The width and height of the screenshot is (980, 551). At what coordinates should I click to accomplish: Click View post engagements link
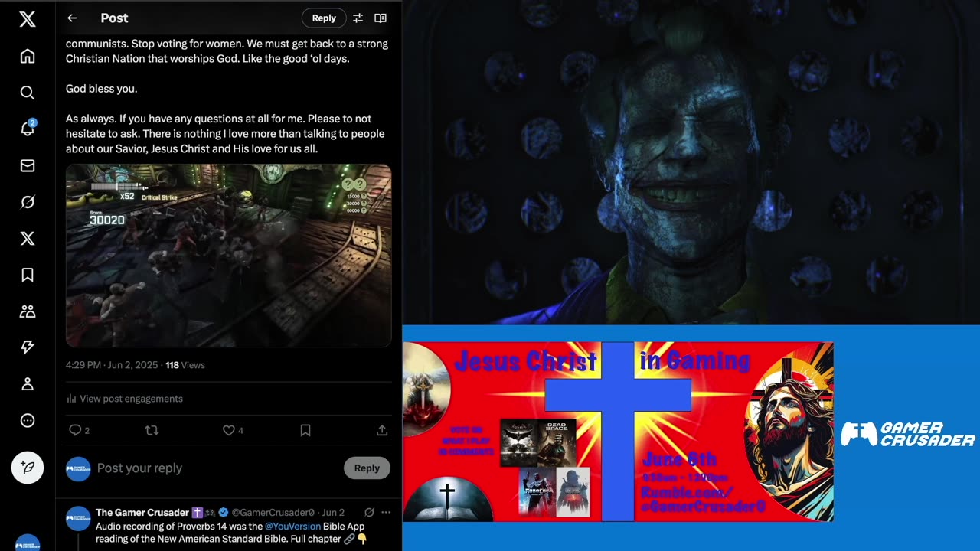coord(125,399)
